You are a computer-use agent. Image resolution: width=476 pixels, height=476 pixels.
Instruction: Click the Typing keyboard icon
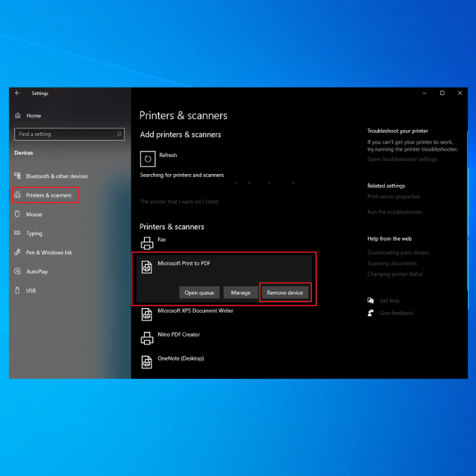pos(17,233)
